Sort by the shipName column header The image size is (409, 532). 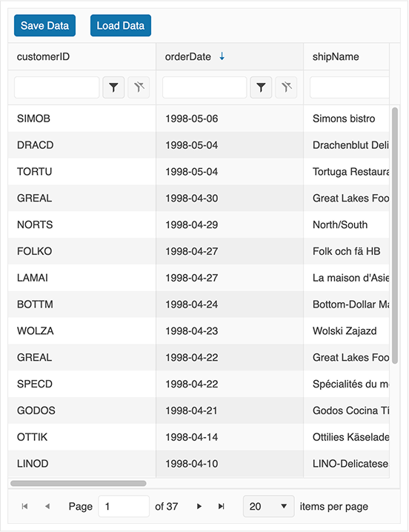[x=336, y=56]
